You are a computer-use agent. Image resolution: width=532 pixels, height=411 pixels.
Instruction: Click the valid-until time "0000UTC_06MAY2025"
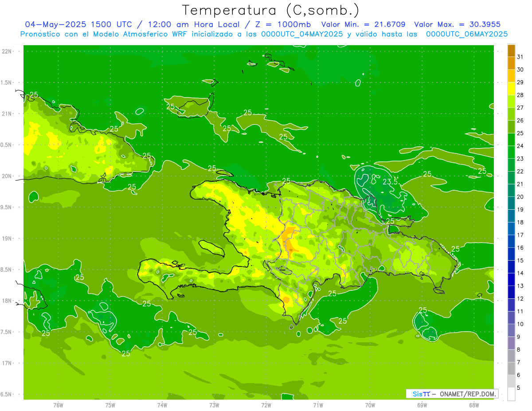pyautogui.click(x=467, y=34)
